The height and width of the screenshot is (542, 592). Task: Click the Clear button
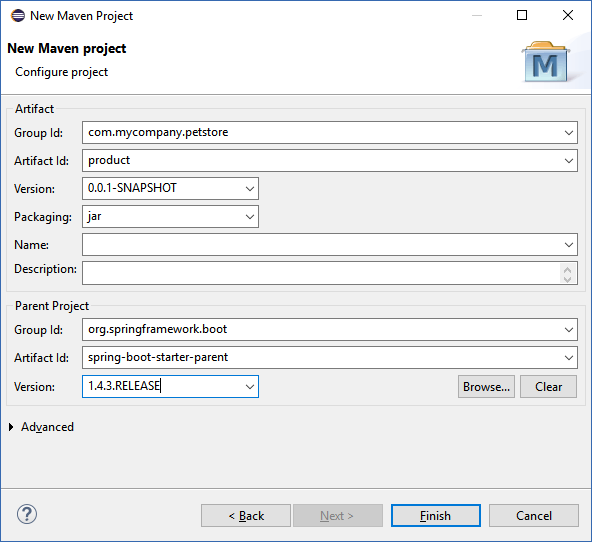tap(548, 386)
